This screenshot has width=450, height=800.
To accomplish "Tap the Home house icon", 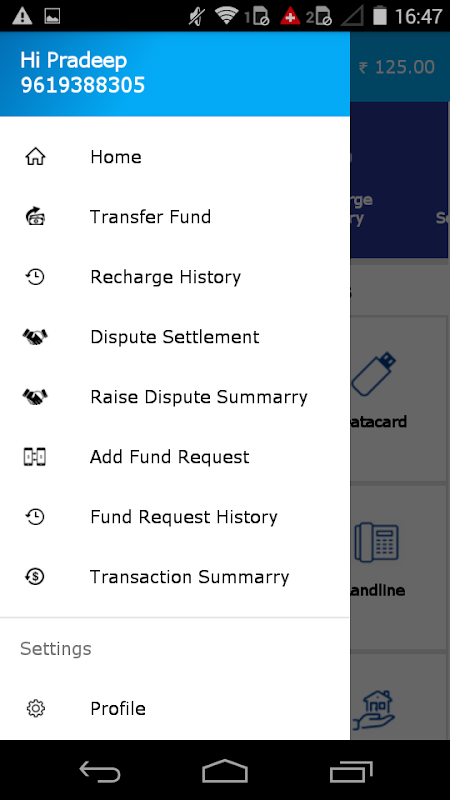I will coord(35,157).
